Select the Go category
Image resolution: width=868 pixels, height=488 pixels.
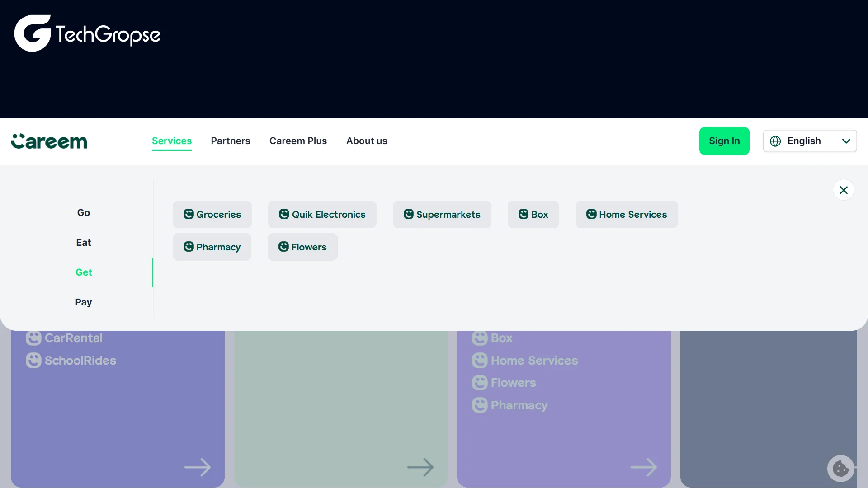click(84, 213)
